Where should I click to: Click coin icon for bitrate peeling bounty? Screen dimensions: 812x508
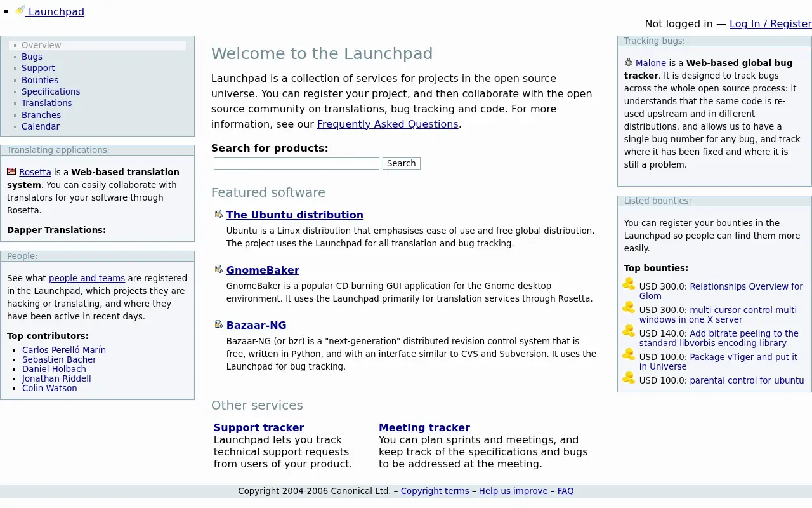pos(629,331)
